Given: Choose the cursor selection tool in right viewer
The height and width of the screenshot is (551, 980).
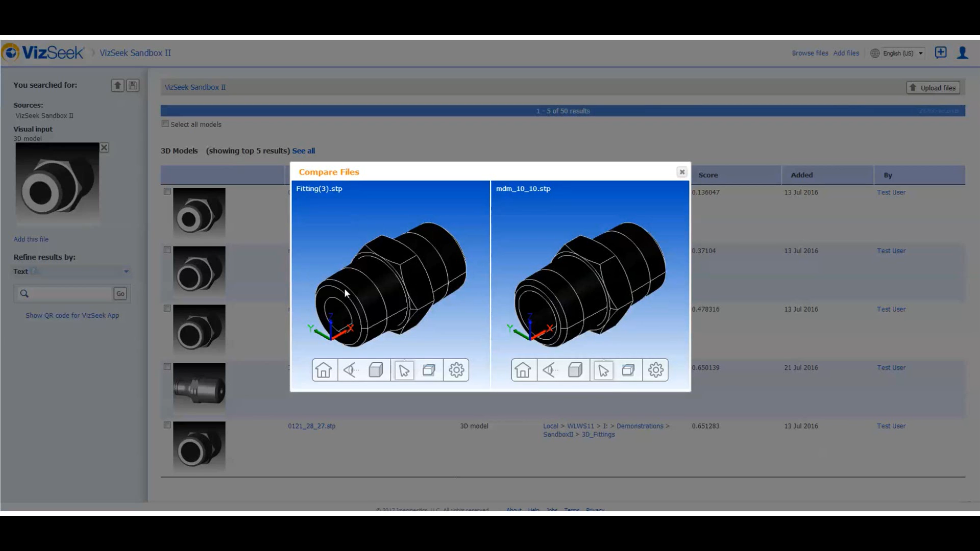Looking at the screenshot, I should pyautogui.click(x=603, y=370).
